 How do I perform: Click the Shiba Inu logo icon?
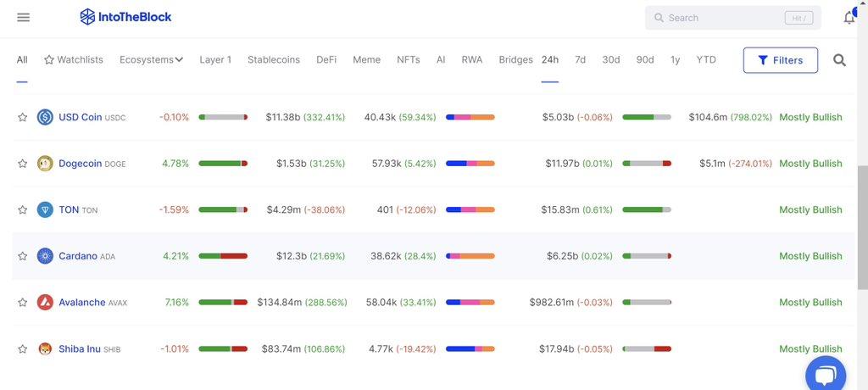pos(45,349)
